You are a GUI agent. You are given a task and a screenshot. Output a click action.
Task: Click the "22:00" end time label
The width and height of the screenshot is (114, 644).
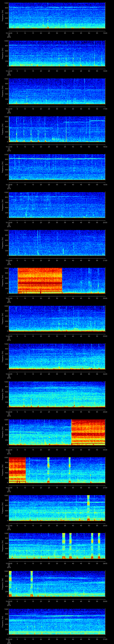point(105,298)
